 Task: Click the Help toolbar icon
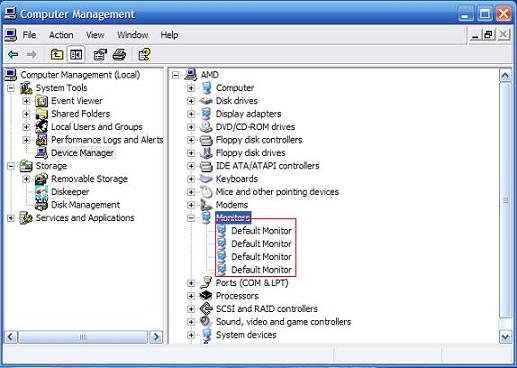tap(144, 54)
